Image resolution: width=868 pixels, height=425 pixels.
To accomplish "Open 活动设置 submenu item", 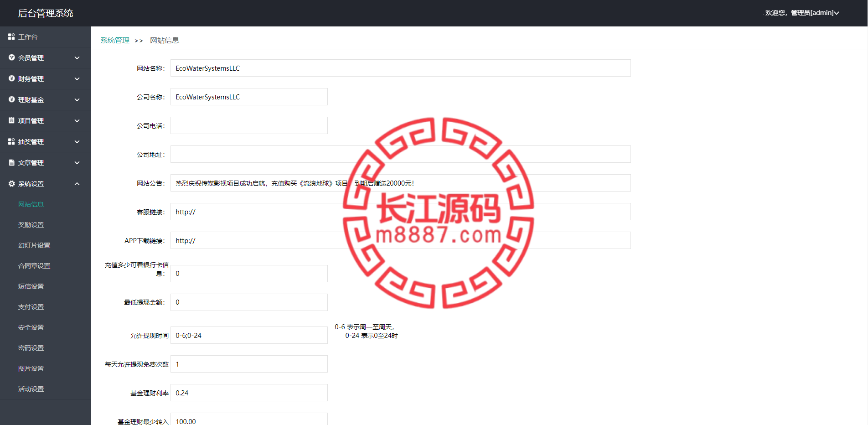I will pos(31,389).
